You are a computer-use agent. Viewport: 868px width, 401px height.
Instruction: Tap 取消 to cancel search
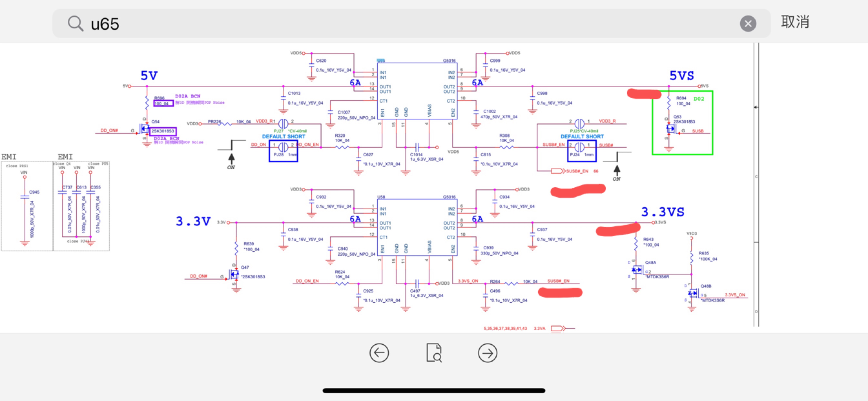point(795,22)
